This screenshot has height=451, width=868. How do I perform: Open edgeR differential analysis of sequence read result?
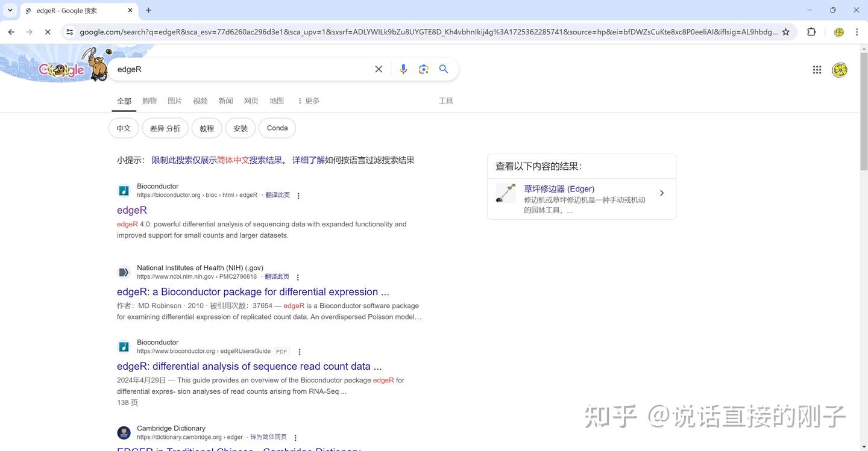[x=250, y=366]
